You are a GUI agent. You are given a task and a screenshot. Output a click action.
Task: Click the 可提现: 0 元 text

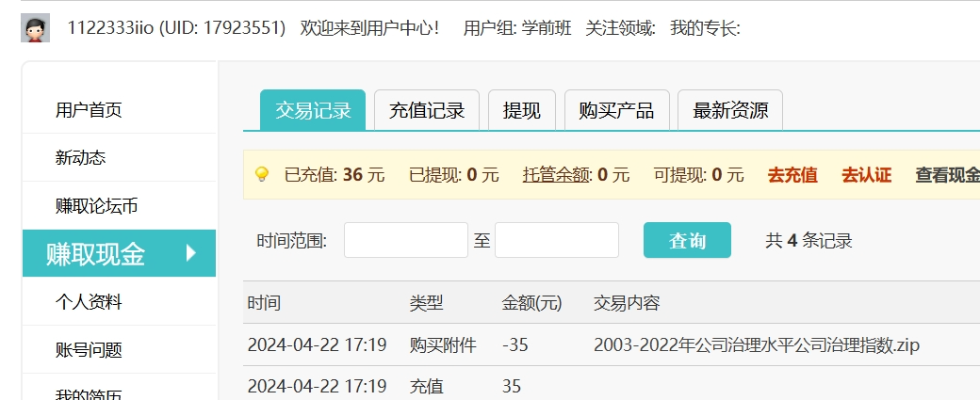point(699,175)
